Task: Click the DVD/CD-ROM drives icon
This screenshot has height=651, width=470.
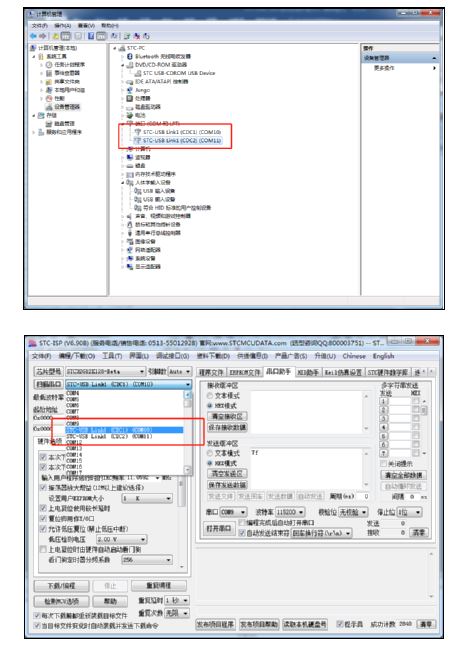Action: click(x=130, y=65)
